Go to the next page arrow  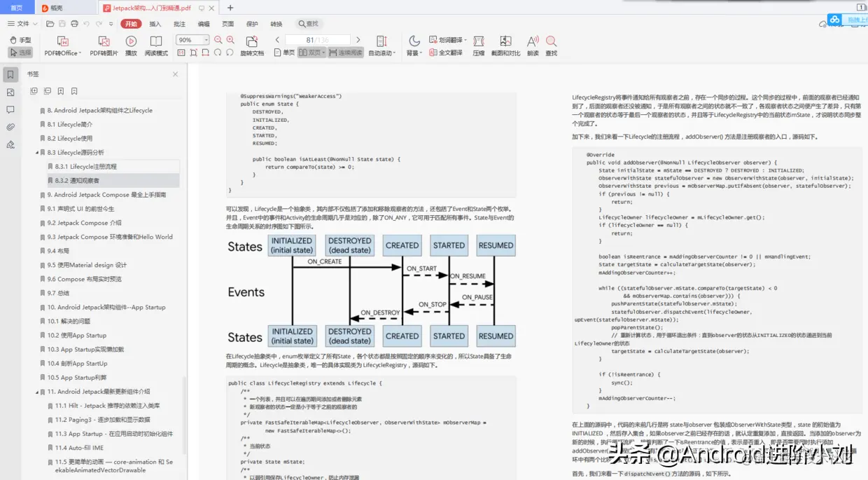[x=358, y=40]
